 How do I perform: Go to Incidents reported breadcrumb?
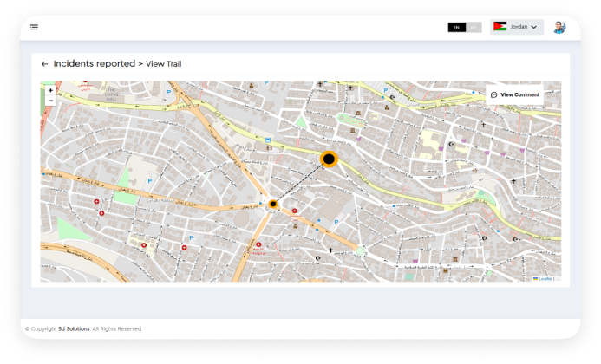pyautogui.click(x=94, y=64)
